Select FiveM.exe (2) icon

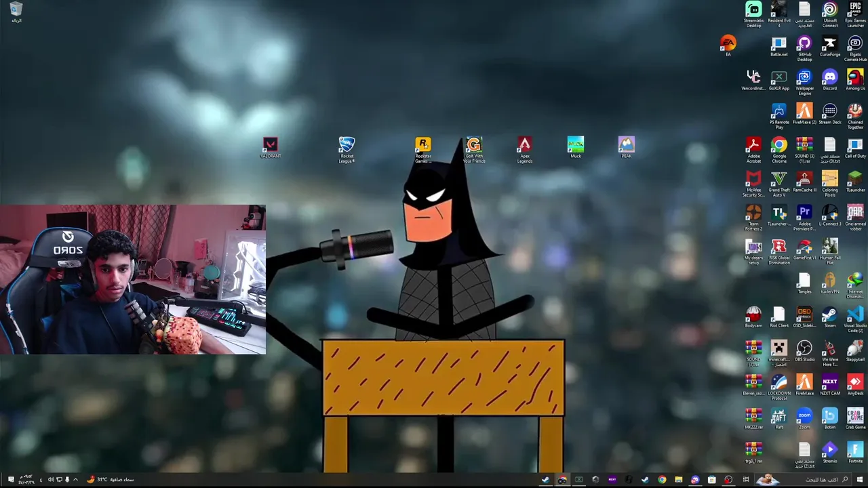[x=804, y=114]
